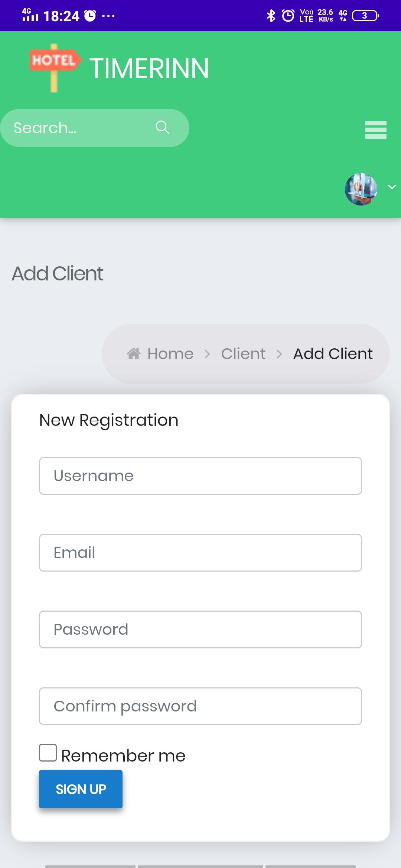Focus the Email input field
The height and width of the screenshot is (868, 401).
[x=200, y=553]
